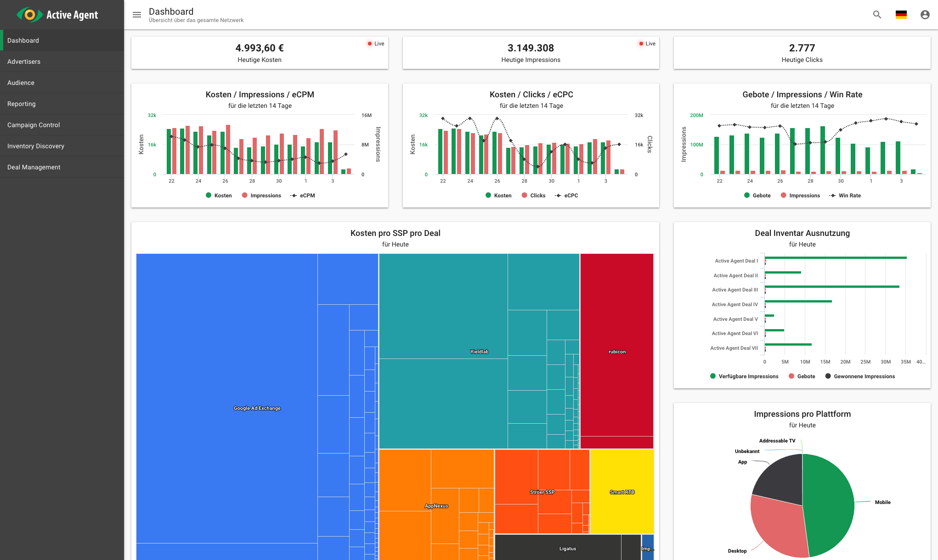
Task: Toggle the eCPM legend marker
Action: [x=294, y=196]
